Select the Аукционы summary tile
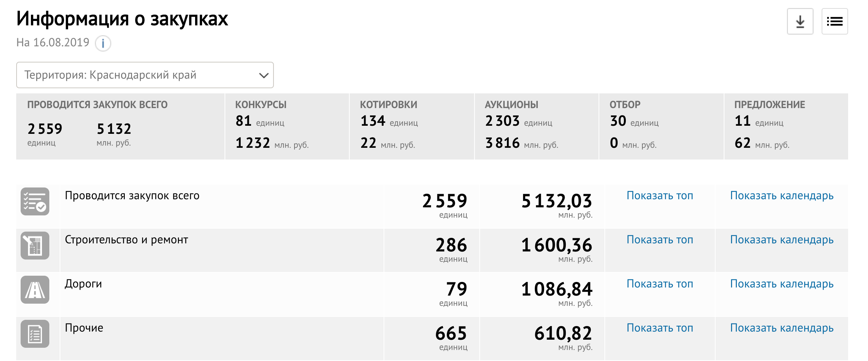 coord(536,126)
